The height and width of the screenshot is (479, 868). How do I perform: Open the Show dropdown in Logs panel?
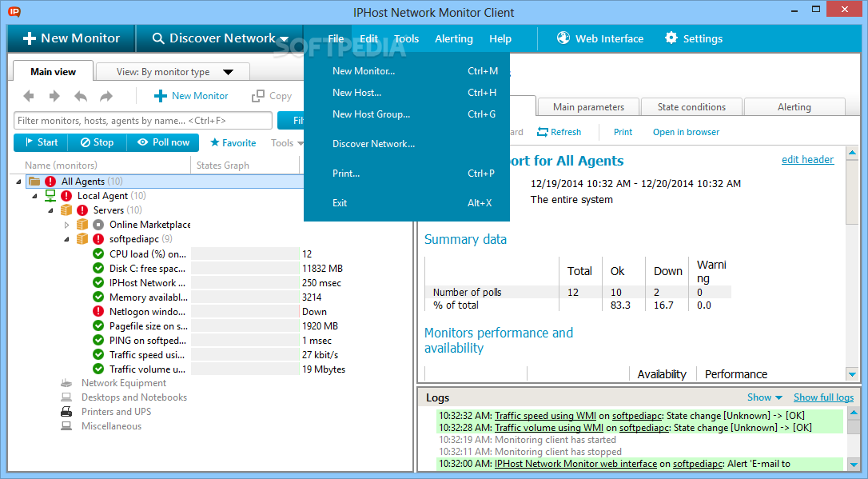pos(764,397)
